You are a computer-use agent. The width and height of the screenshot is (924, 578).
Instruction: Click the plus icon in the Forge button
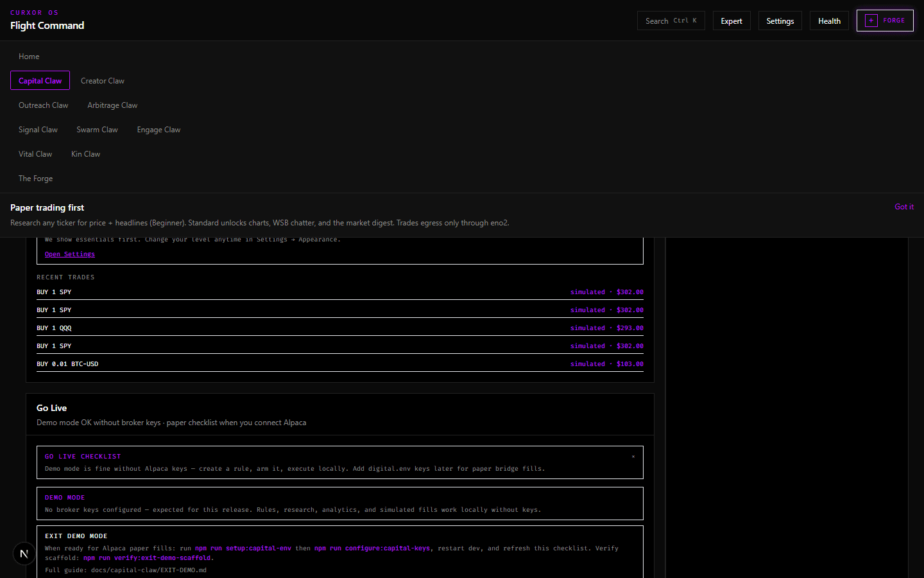(871, 21)
